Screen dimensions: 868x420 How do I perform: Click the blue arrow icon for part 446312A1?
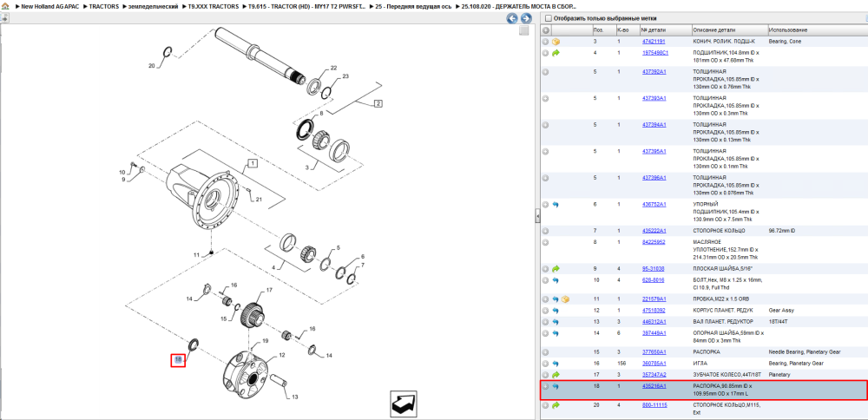point(556,322)
